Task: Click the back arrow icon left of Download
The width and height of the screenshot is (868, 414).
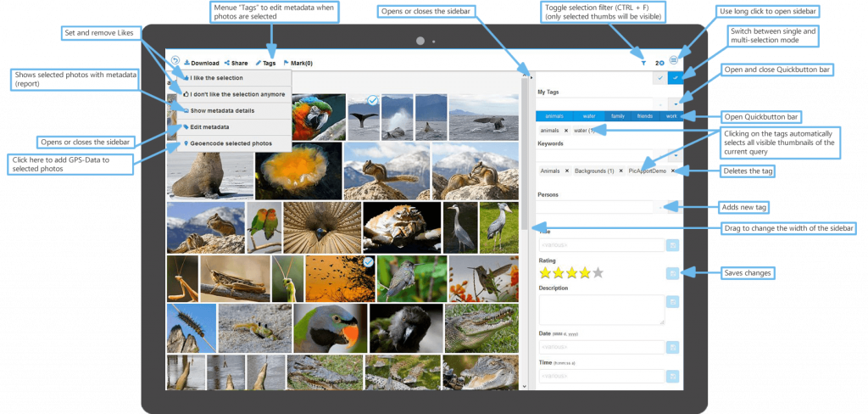Action: click(x=175, y=61)
